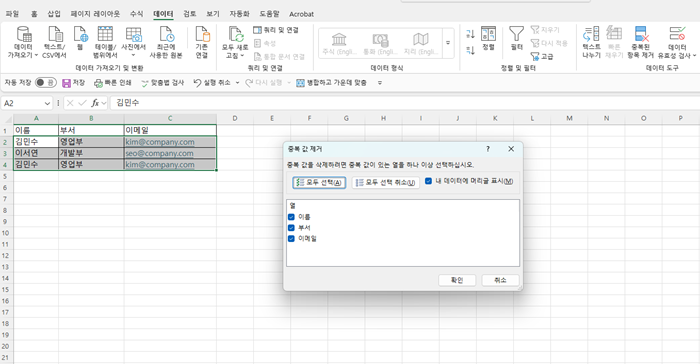
Task: Click the 기존 연결 icon
Action: click(202, 35)
